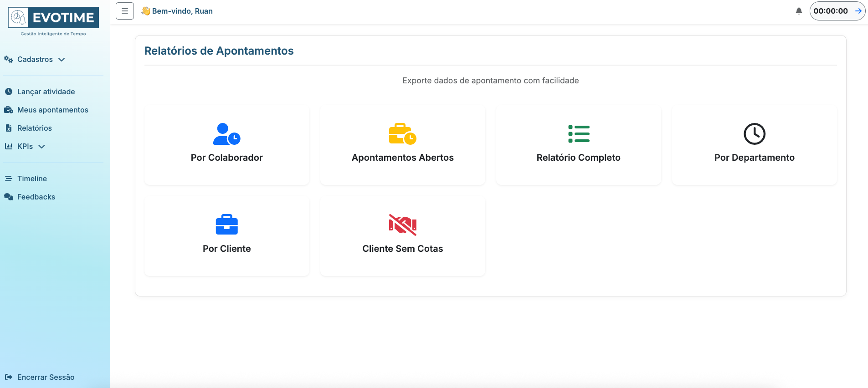
Task: Click the Timeline bars icon
Action: (x=8, y=179)
